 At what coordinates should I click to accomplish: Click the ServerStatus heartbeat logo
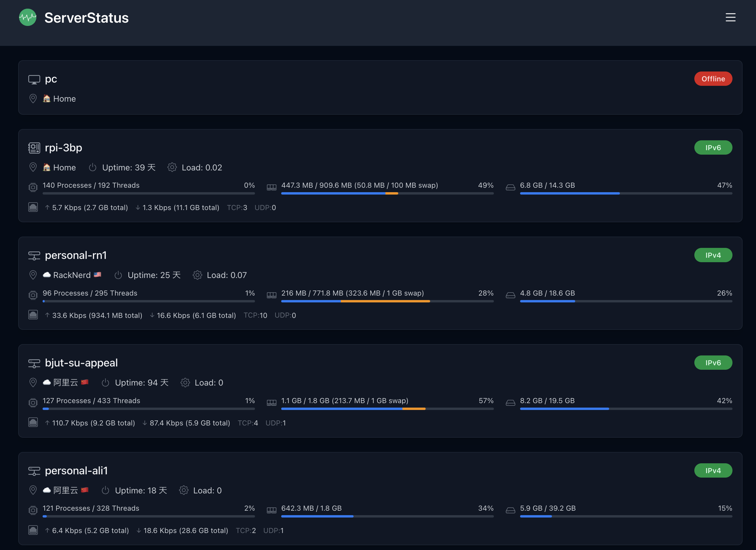click(x=28, y=17)
